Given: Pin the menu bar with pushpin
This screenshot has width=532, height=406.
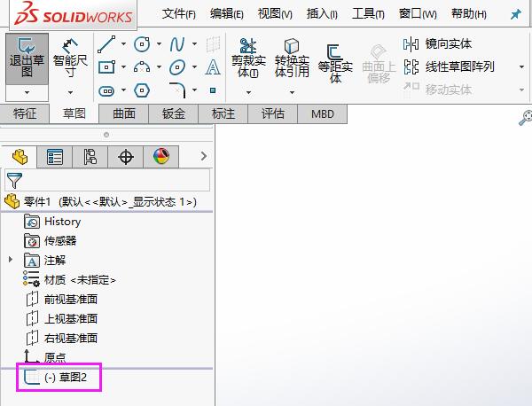Looking at the screenshot, I should (x=515, y=14).
